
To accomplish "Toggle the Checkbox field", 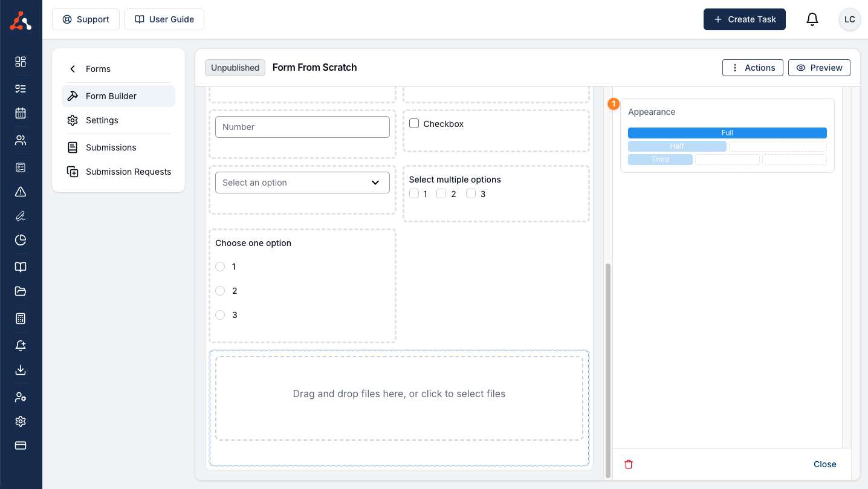I will click(414, 124).
